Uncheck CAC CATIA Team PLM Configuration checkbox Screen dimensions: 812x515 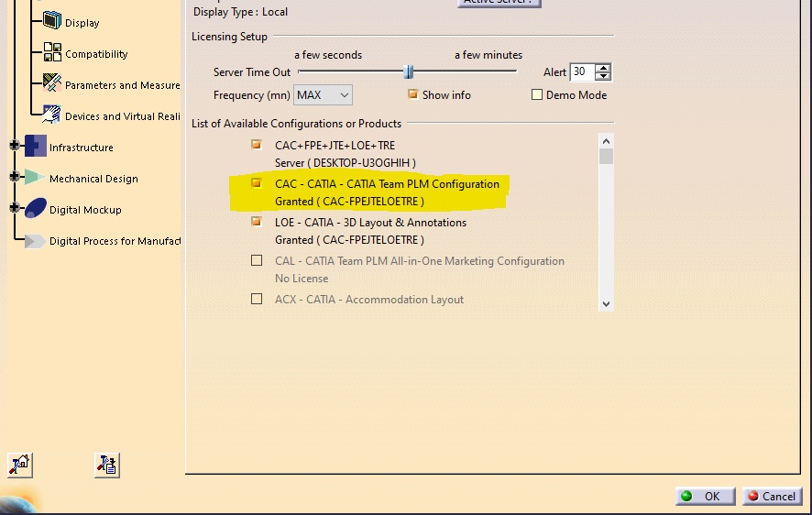(257, 182)
